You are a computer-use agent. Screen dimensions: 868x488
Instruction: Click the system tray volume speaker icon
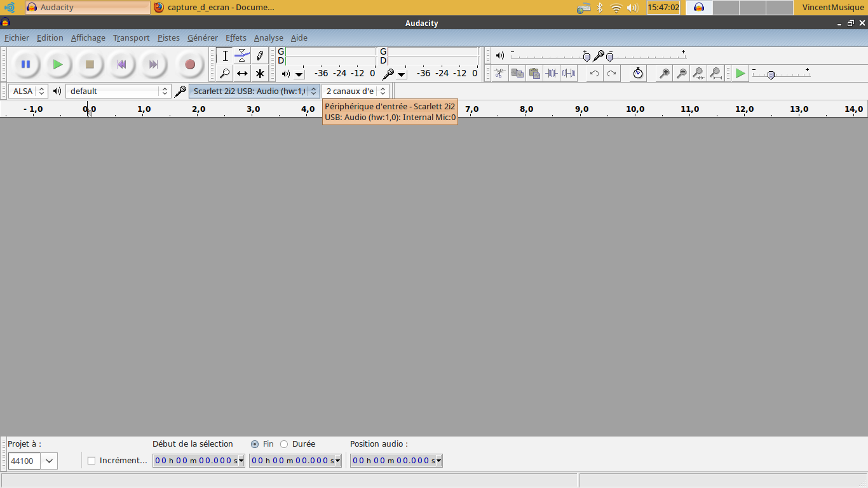[632, 8]
